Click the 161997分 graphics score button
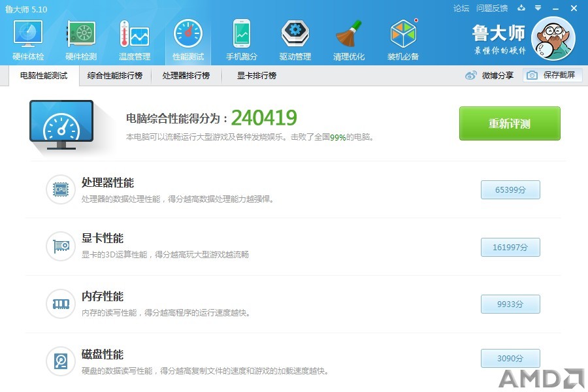Viewport: 588px width, 392px height. coord(510,247)
